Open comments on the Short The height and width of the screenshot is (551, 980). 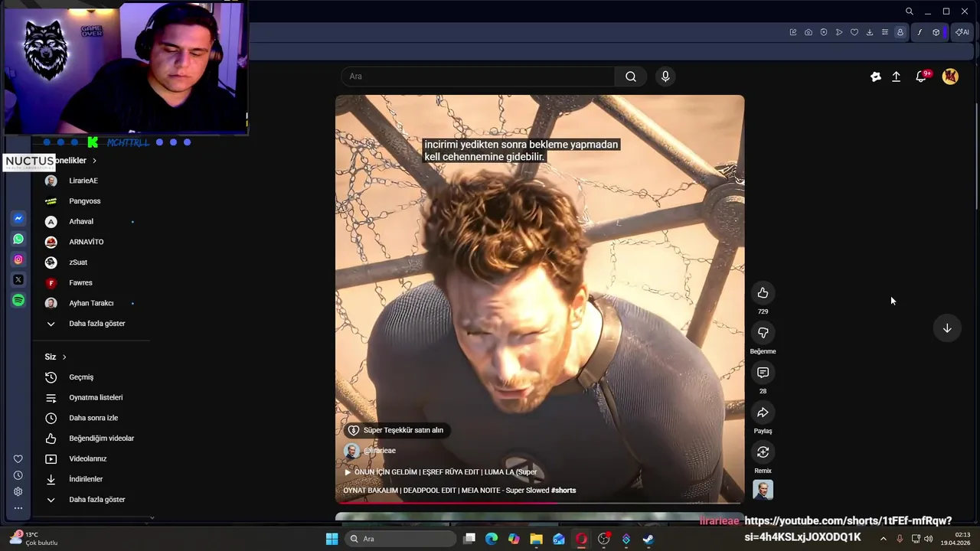tap(763, 373)
